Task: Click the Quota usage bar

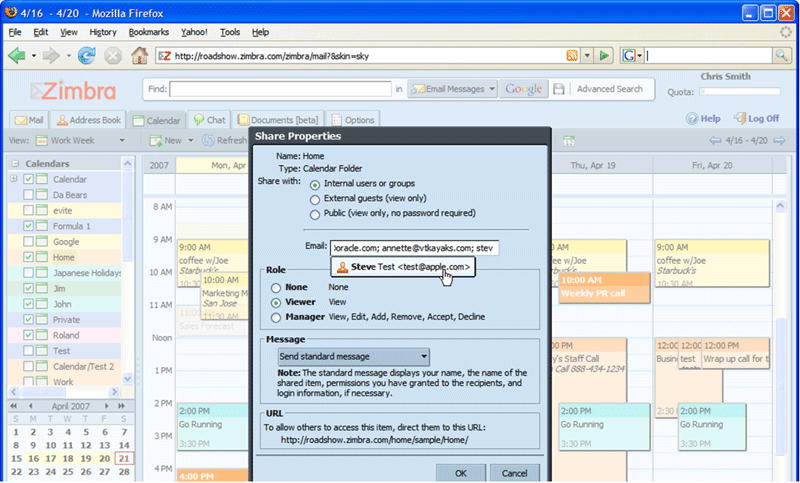Action: click(740, 92)
